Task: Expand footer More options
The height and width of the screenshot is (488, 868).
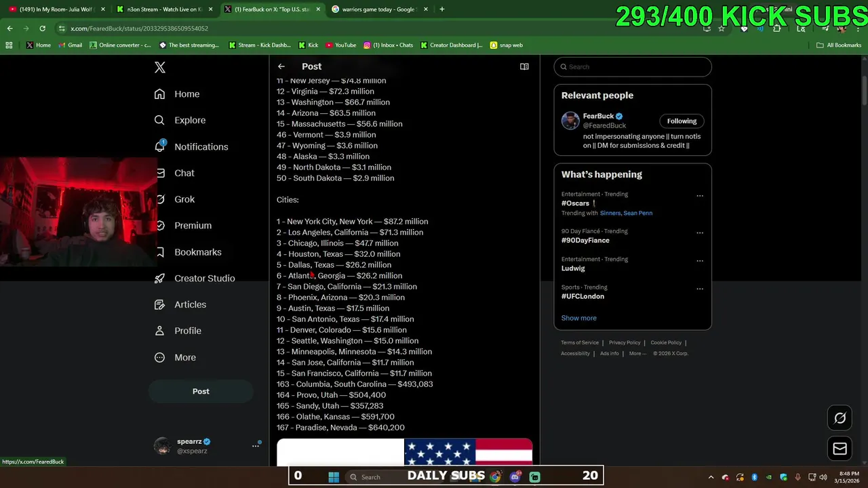Action: click(637, 354)
